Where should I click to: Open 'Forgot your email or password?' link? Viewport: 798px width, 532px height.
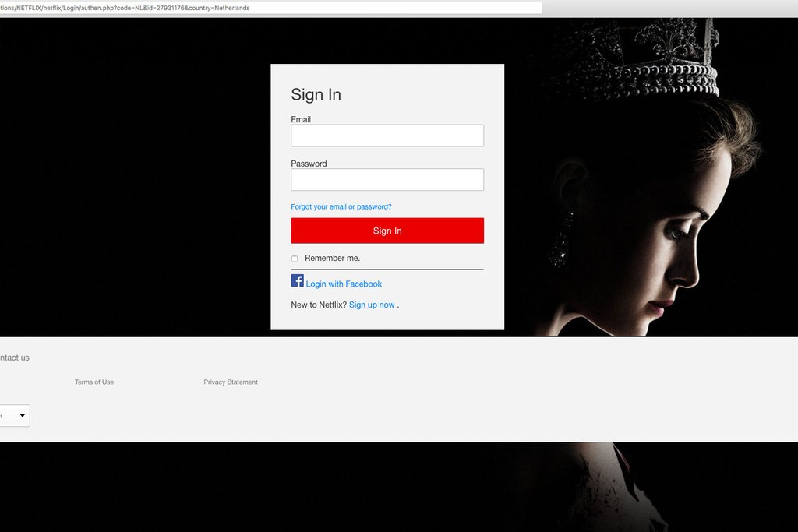click(341, 207)
